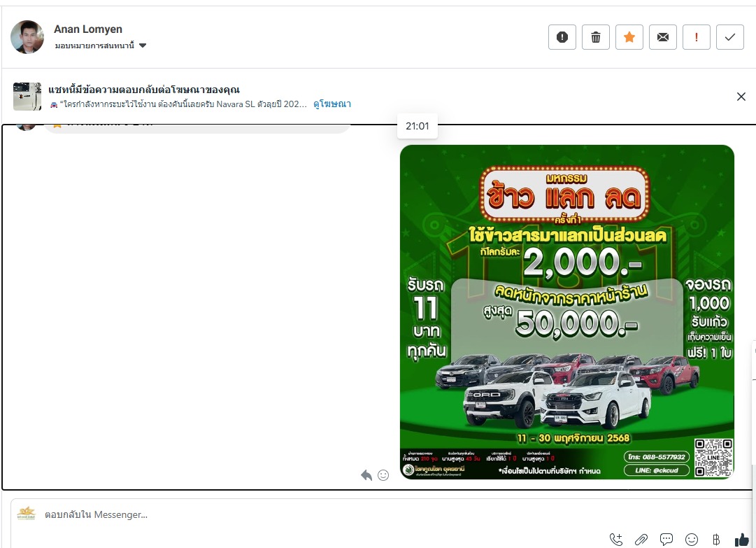Screen dimensions: 756x548
Task: Flag conversation as priority with the red exclamation
Action: (x=697, y=37)
